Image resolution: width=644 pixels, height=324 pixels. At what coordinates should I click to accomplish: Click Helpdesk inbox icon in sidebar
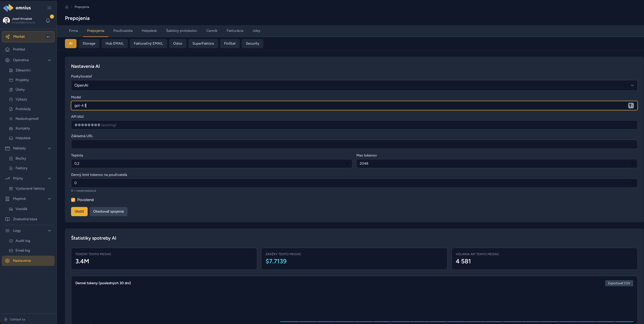[11, 138]
